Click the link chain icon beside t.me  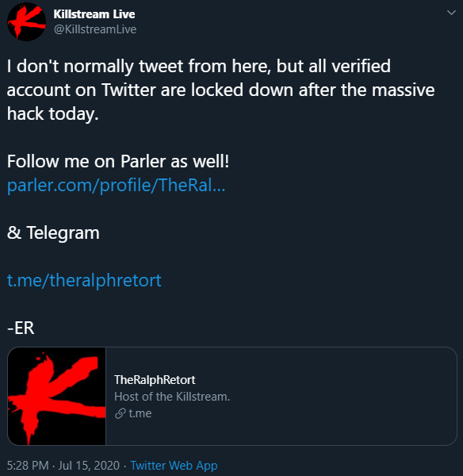[121, 413]
